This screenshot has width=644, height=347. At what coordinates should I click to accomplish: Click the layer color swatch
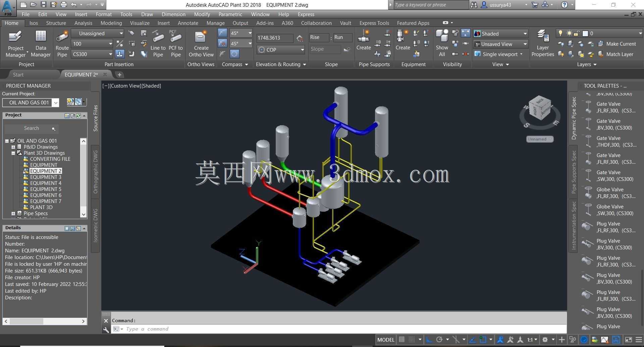point(585,34)
